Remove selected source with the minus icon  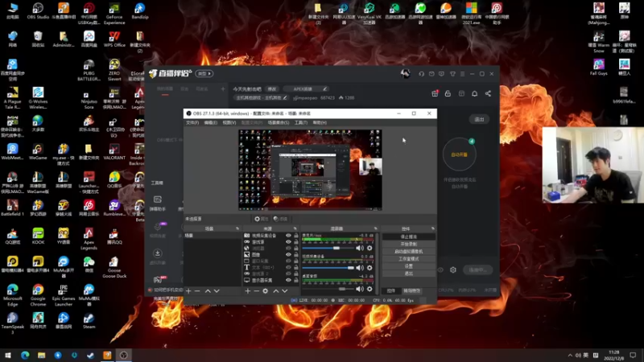tap(256, 291)
